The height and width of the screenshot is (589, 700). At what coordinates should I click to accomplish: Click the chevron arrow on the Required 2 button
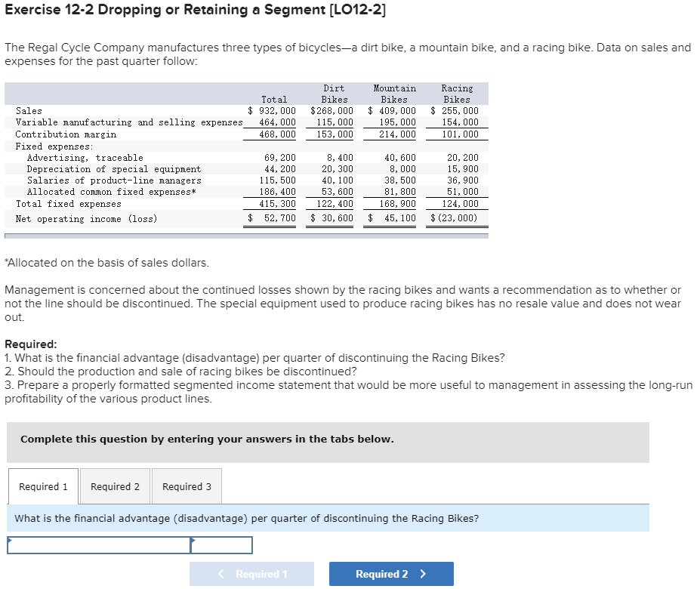coord(423,574)
